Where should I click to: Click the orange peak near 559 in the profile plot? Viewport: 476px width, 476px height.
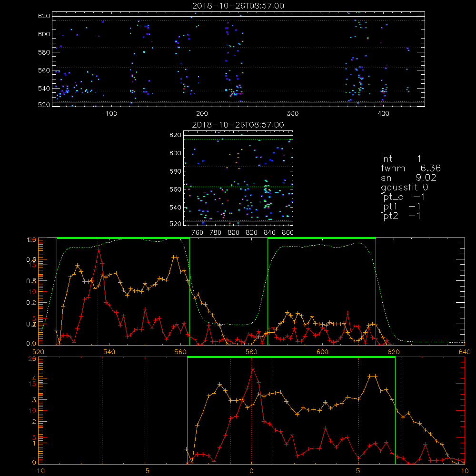pos(175,257)
